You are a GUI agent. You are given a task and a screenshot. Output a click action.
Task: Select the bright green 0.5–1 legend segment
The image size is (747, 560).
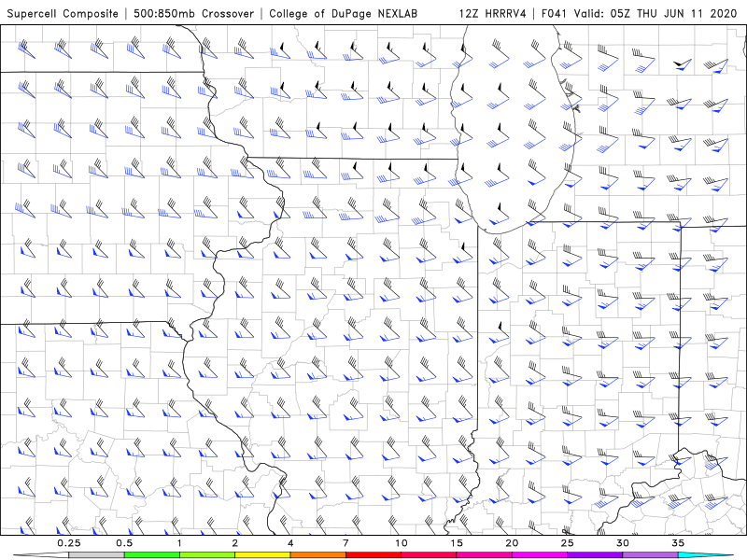coord(151,555)
